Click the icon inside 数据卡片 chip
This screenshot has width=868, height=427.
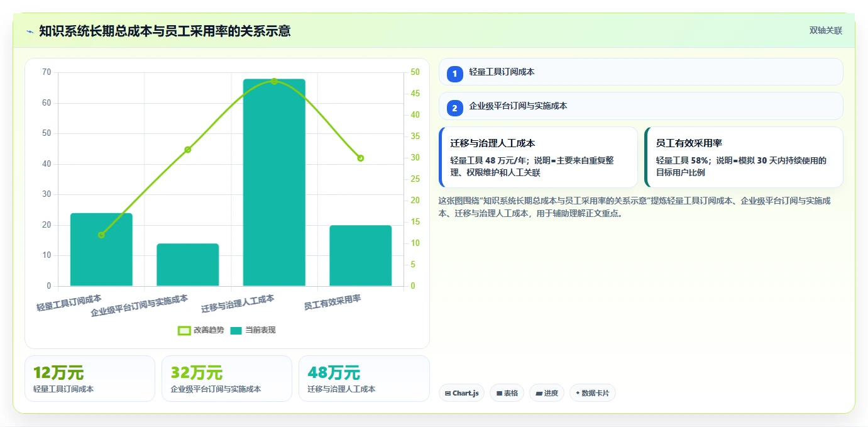[577, 393]
